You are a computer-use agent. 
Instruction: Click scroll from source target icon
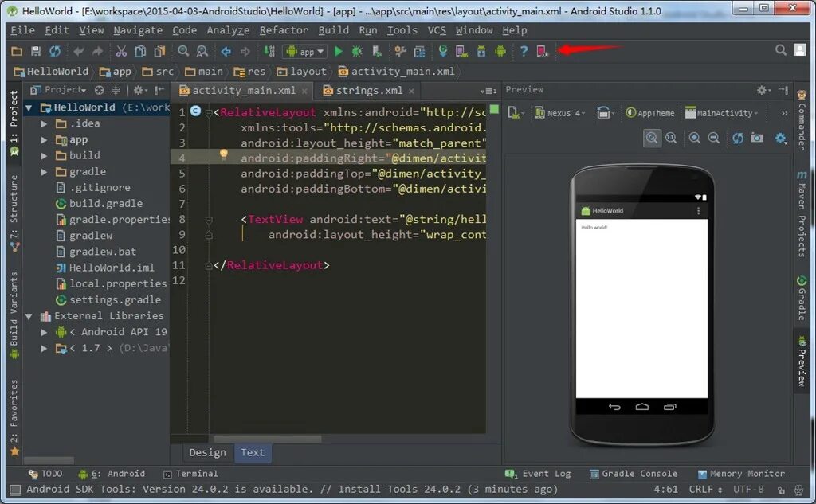point(99,90)
